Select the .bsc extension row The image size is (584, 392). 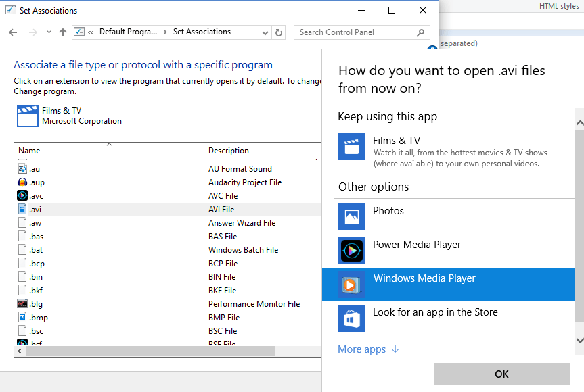[168, 330]
